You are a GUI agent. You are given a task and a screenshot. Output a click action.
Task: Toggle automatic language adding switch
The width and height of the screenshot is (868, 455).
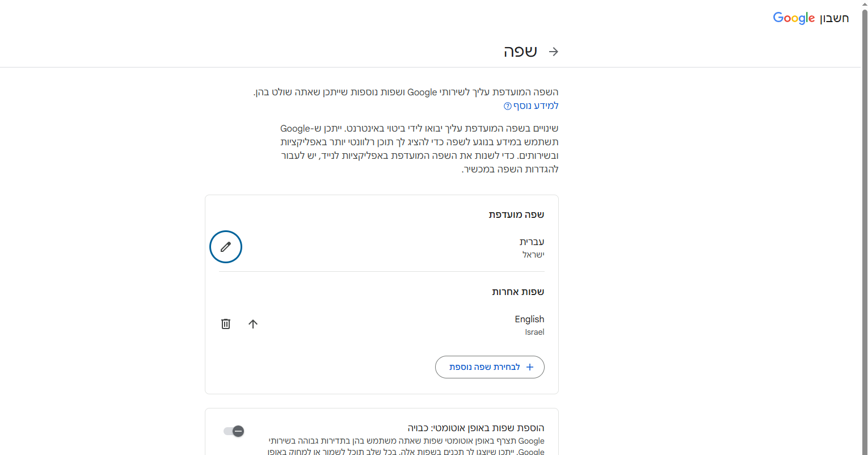click(234, 431)
